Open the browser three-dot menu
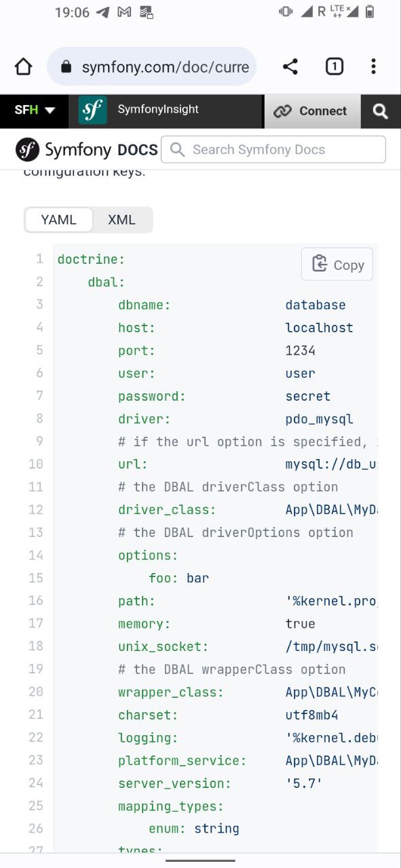Image resolution: width=401 pixels, height=868 pixels. 373,66
